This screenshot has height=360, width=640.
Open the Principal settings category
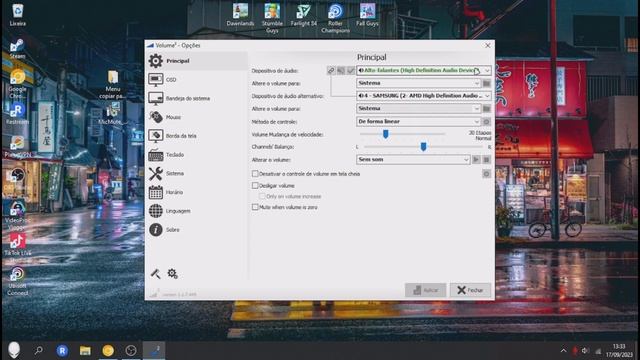[196, 61]
